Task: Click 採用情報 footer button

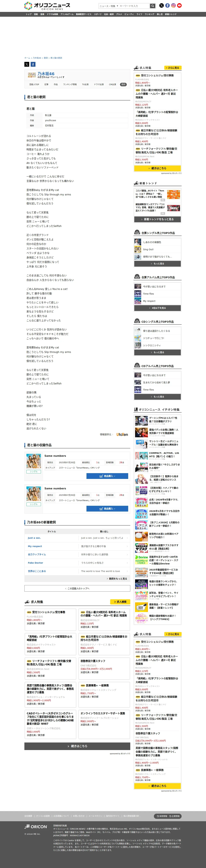Action: point(162,816)
